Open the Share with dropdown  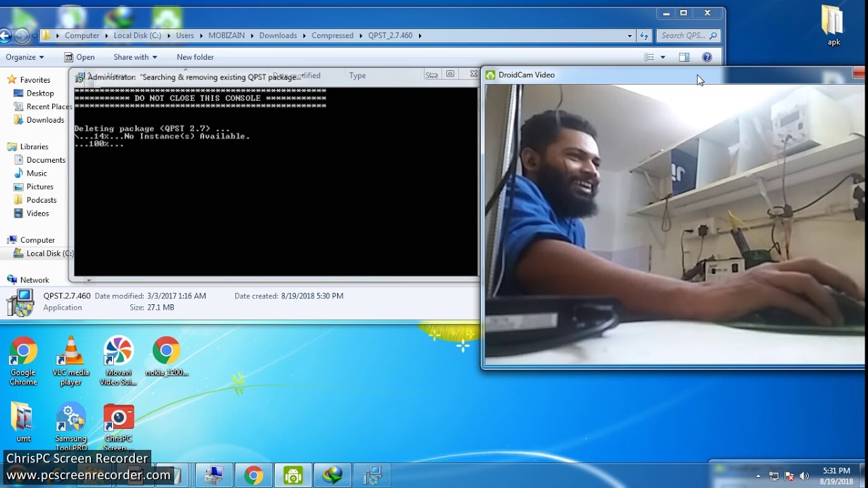(135, 57)
